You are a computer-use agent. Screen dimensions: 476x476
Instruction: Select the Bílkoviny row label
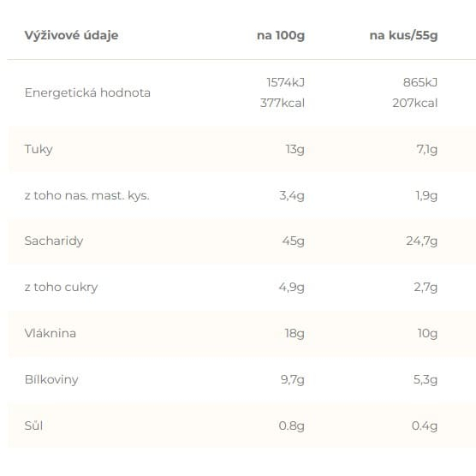51,379
